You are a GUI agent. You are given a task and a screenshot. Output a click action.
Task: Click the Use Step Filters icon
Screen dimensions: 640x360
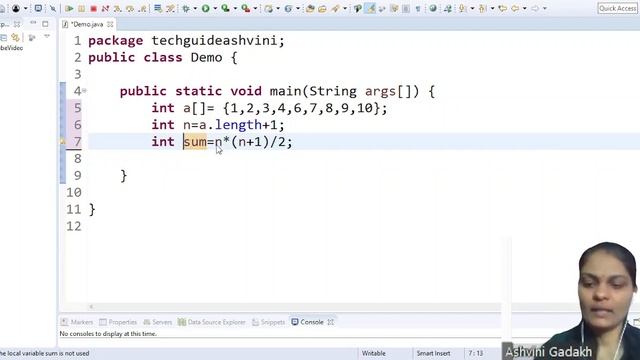170,8
